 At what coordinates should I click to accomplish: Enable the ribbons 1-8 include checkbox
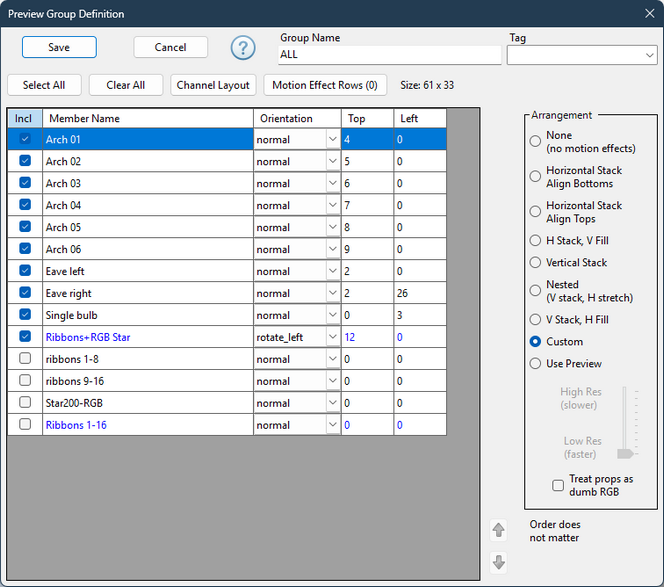(x=25, y=358)
